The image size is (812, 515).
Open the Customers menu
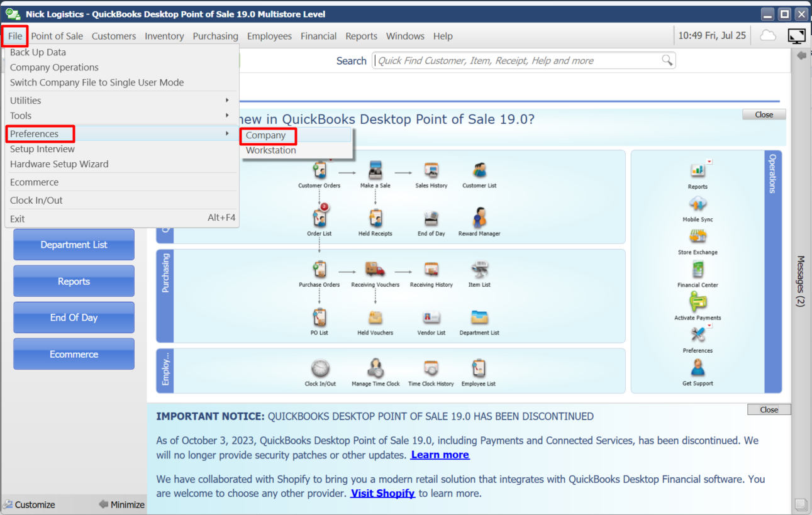coord(114,36)
